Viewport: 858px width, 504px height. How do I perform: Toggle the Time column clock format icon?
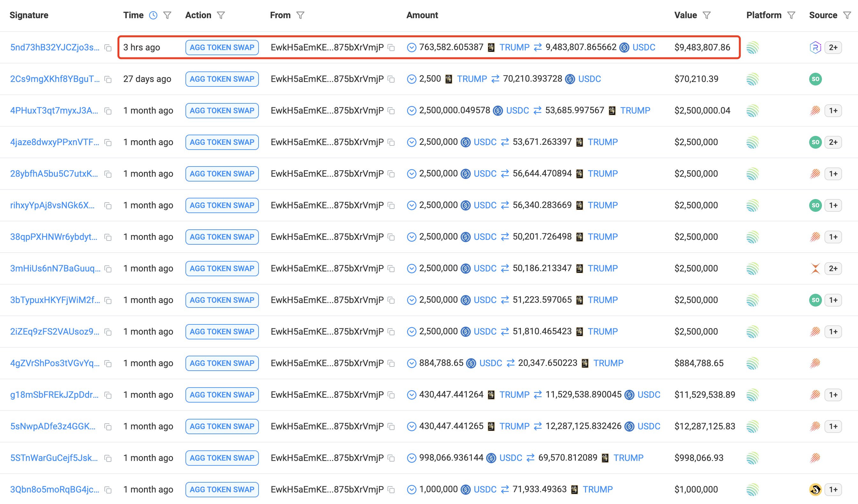153,15
